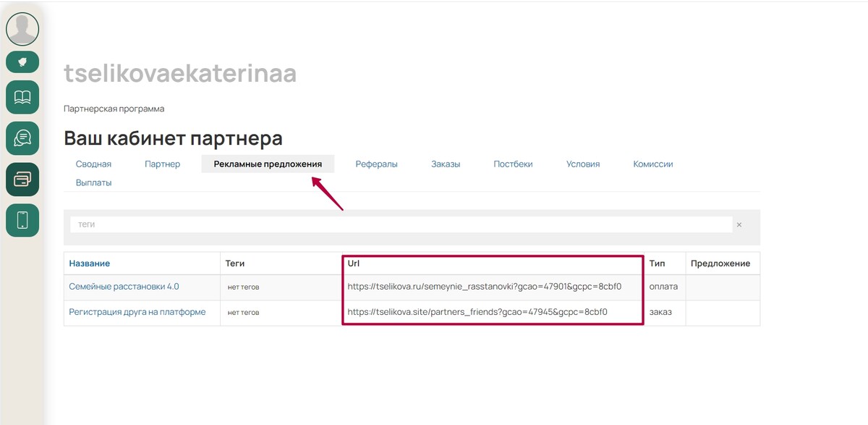Click the small bird notification icon
This screenshot has width=868, height=425.
pos(22,62)
